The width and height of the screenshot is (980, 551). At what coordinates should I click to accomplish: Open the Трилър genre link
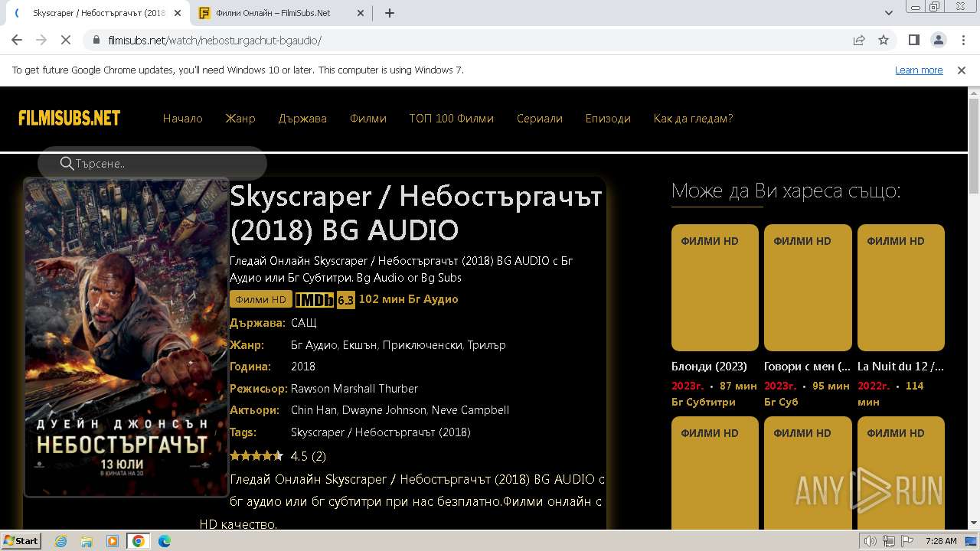pos(486,345)
